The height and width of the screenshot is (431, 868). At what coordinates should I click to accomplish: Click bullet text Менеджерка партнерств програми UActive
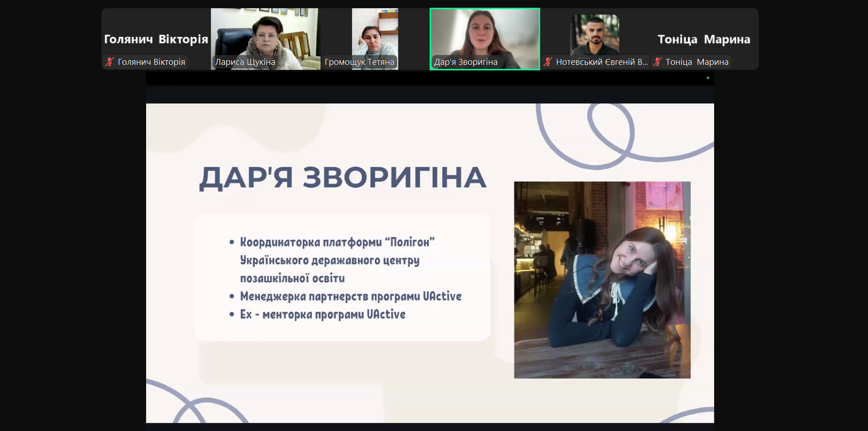351,296
